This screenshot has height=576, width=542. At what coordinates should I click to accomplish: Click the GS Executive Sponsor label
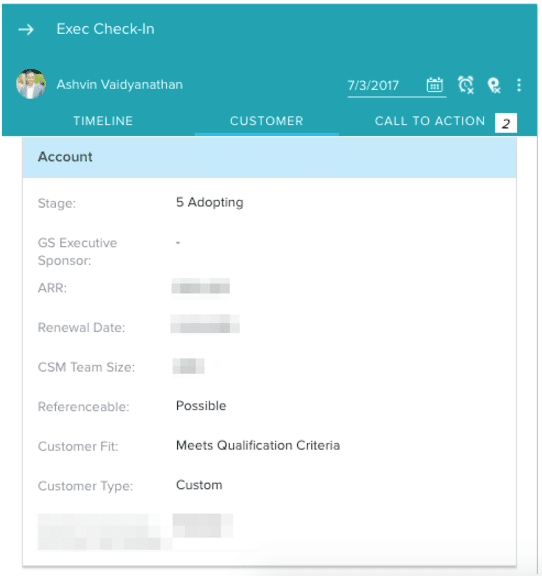click(77, 252)
